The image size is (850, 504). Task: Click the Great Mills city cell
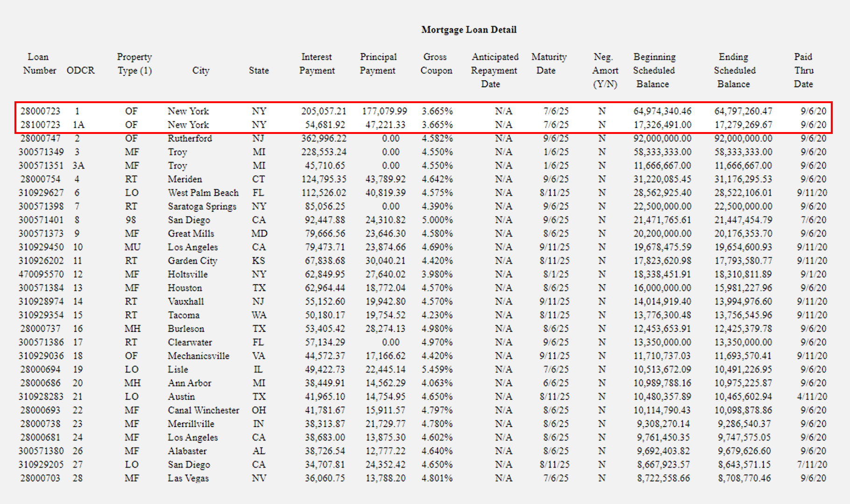[x=191, y=233]
